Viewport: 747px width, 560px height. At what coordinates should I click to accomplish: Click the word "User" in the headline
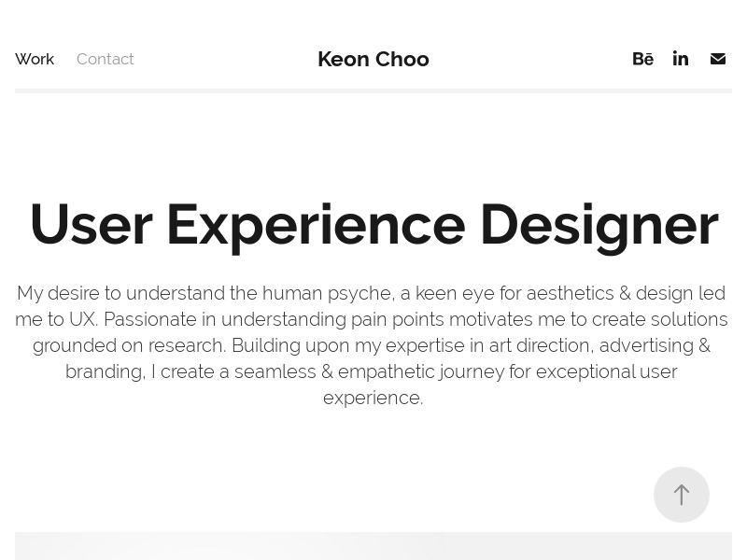coord(92,224)
